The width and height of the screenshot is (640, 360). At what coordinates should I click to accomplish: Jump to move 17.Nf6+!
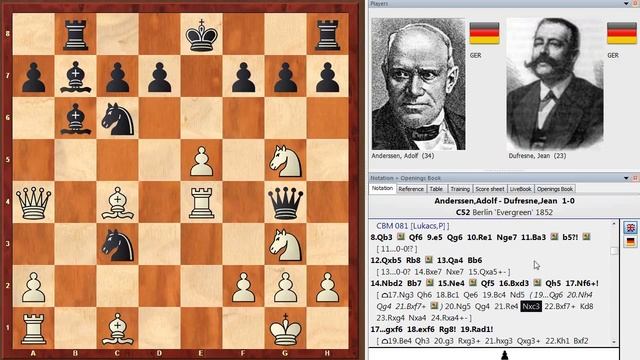tap(582, 283)
